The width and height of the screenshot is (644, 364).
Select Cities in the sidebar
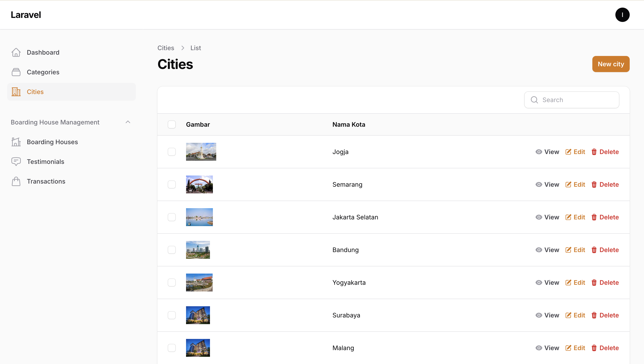point(72,92)
